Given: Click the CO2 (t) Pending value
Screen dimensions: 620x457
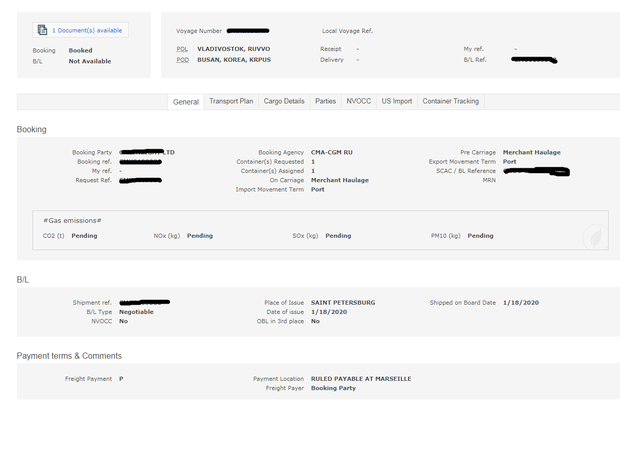Looking at the screenshot, I should 84,236.
